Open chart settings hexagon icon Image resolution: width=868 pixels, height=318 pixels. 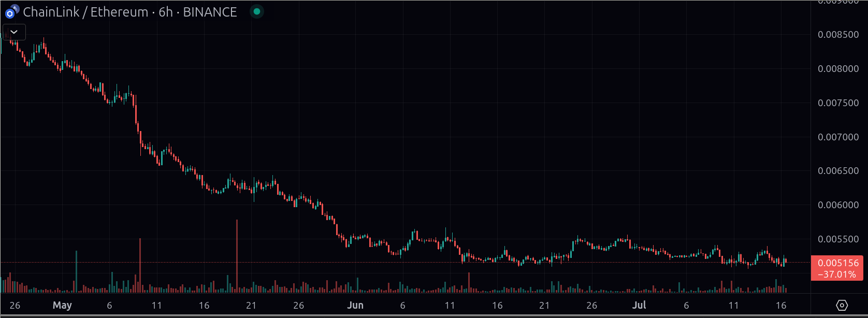pos(842,305)
